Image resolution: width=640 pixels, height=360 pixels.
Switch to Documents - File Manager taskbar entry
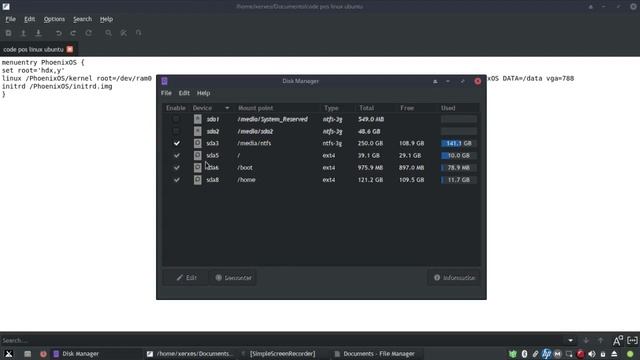374,354
